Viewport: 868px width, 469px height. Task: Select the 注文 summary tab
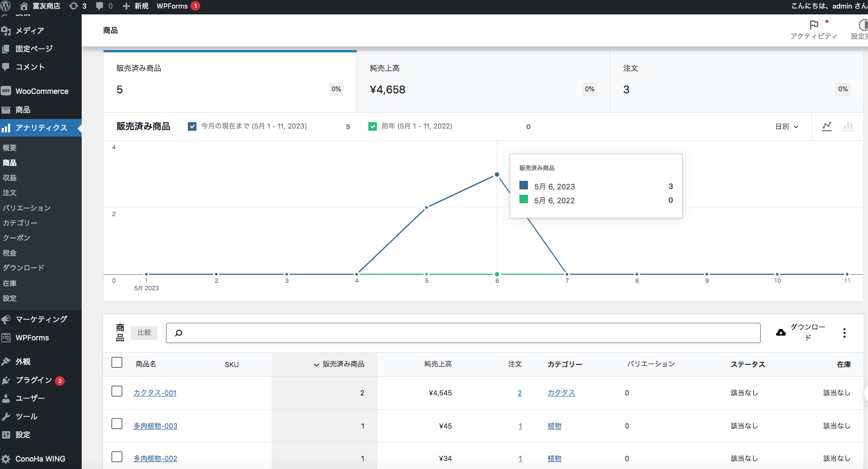pyautogui.click(x=737, y=81)
